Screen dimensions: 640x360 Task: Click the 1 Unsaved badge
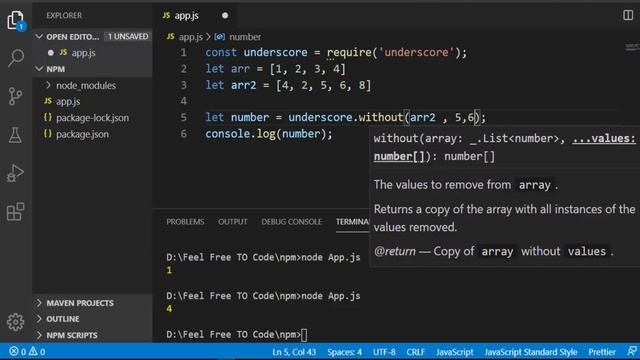pyautogui.click(x=128, y=36)
